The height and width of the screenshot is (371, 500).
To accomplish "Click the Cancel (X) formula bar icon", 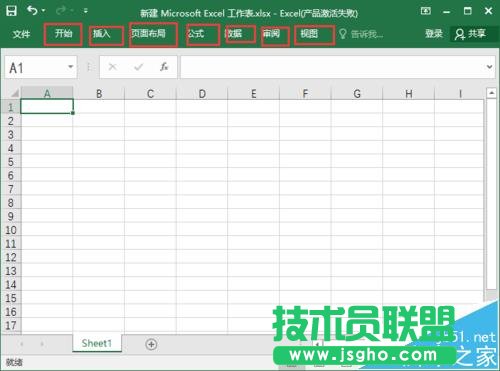I will click(x=113, y=67).
